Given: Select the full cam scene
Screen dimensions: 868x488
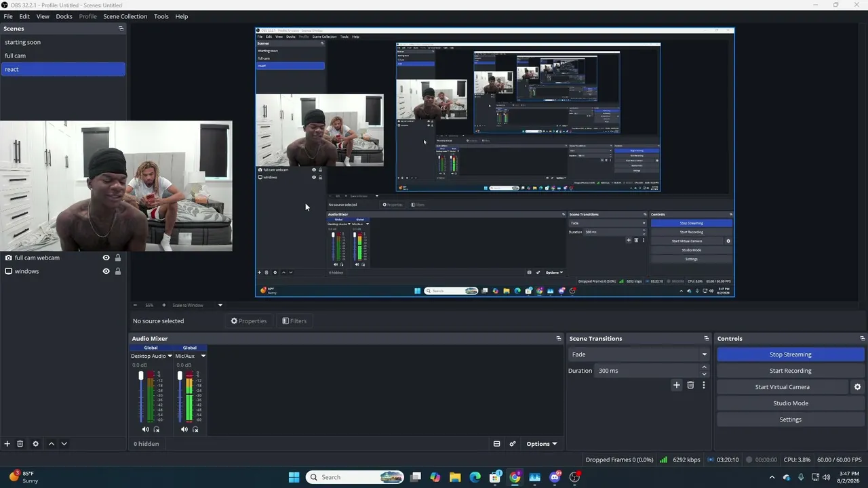Looking at the screenshot, I should coord(63,56).
